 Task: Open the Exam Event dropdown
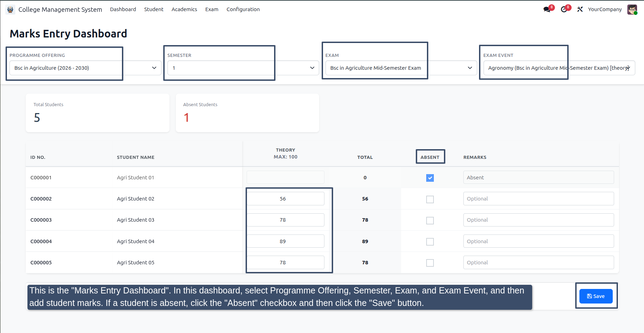(x=559, y=68)
